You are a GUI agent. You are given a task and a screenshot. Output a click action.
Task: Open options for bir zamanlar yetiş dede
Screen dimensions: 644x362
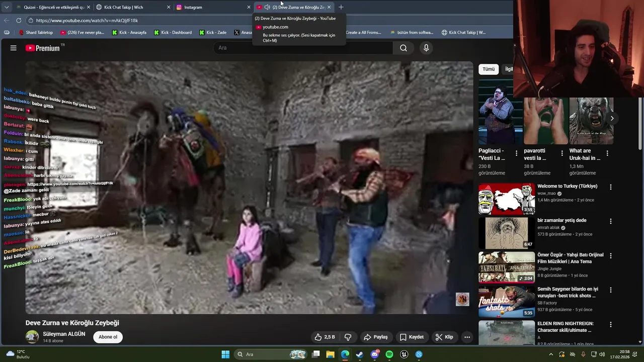click(x=611, y=221)
